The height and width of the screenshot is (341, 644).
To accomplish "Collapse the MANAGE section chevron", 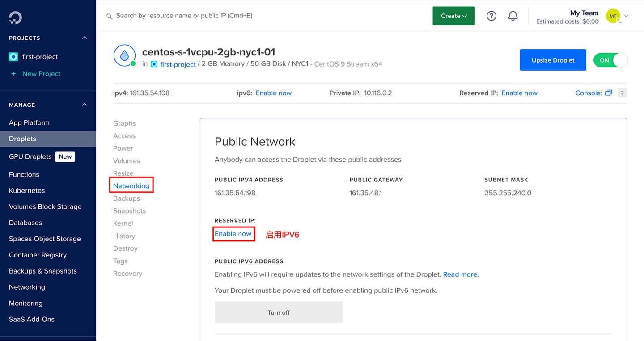I will pyautogui.click(x=85, y=105).
